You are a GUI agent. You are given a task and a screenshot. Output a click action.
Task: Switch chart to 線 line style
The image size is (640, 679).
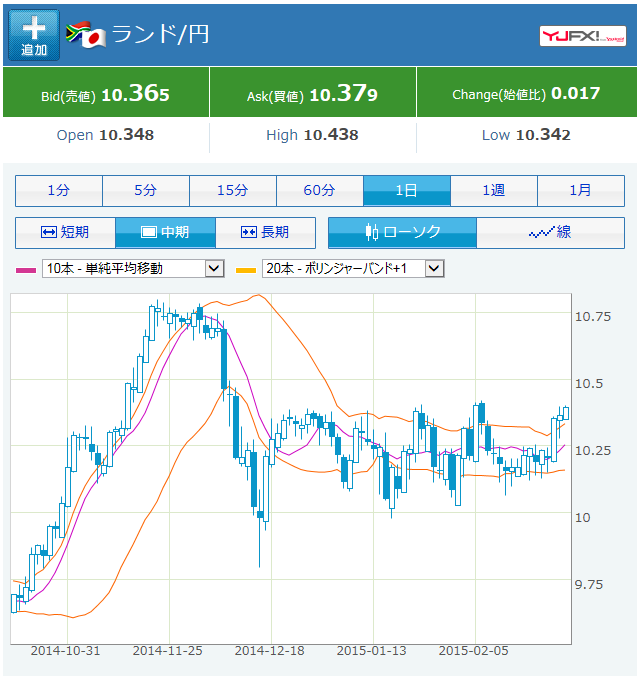pos(550,232)
